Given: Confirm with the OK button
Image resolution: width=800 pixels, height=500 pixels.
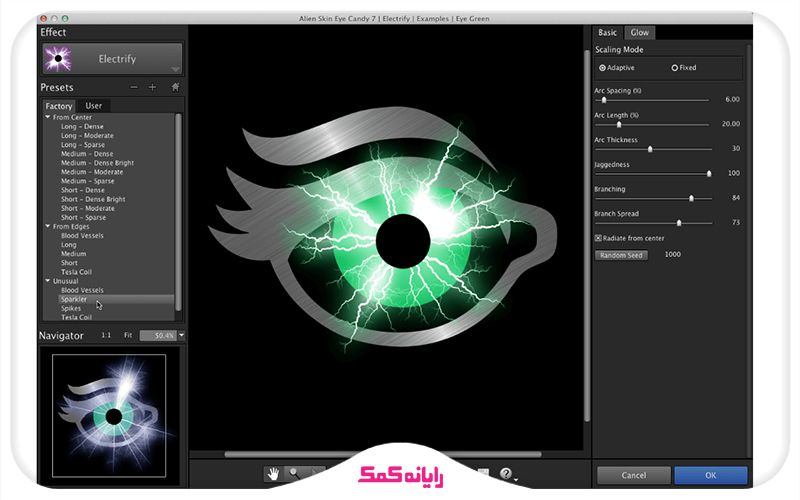Looking at the screenshot, I should tap(711, 476).
